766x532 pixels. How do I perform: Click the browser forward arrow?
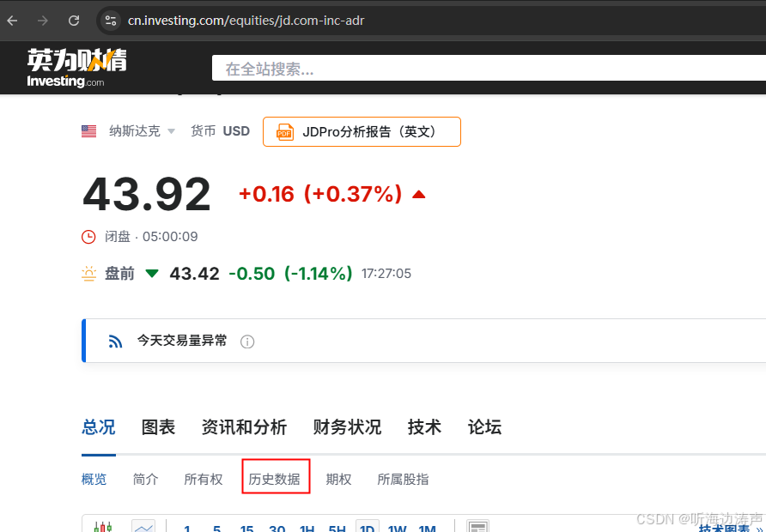pyautogui.click(x=43, y=21)
